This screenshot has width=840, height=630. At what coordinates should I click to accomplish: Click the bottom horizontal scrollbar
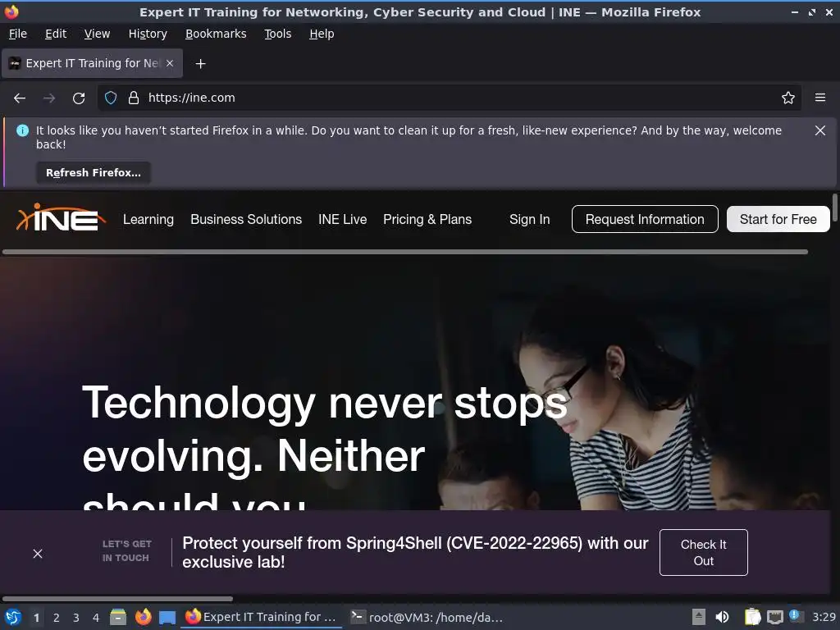point(117,599)
